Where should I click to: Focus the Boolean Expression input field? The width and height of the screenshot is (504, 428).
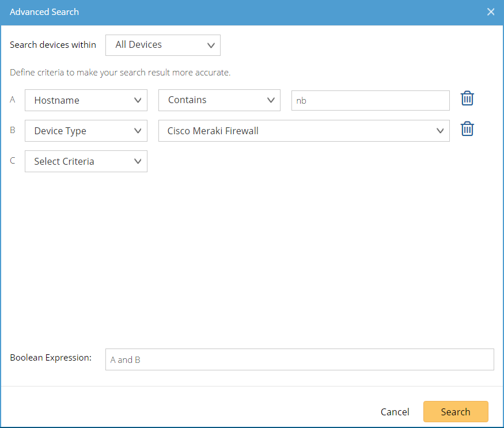click(300, 359)
